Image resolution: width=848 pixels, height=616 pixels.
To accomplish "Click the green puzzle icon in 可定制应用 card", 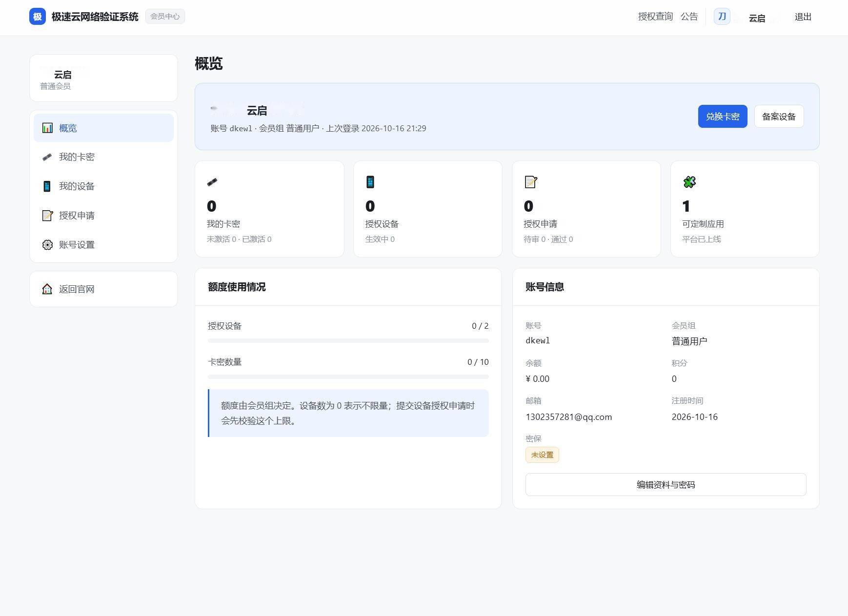I will [689, 182].
